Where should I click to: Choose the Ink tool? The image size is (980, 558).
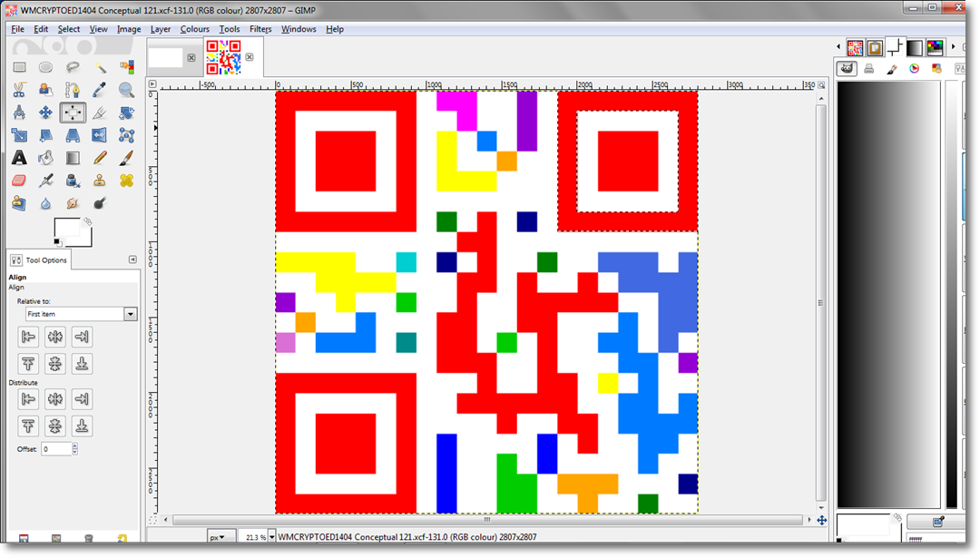tap(73, 181)
